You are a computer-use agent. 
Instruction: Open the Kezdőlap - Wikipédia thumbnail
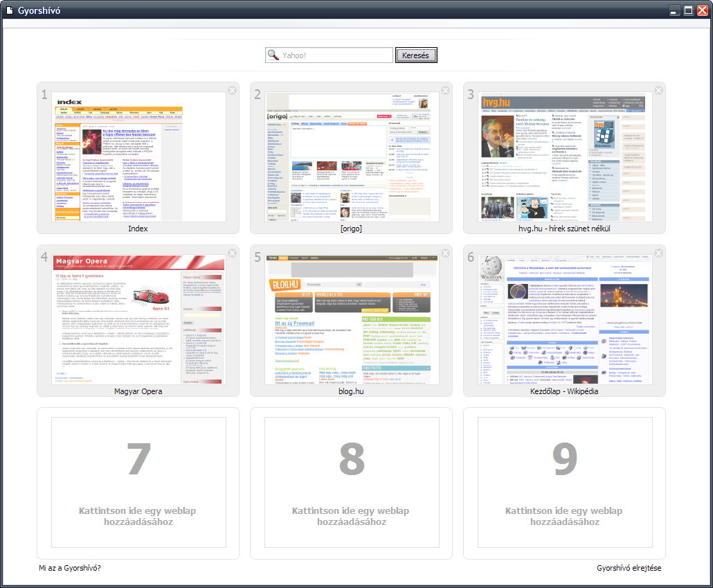click(x=565, y=319)
